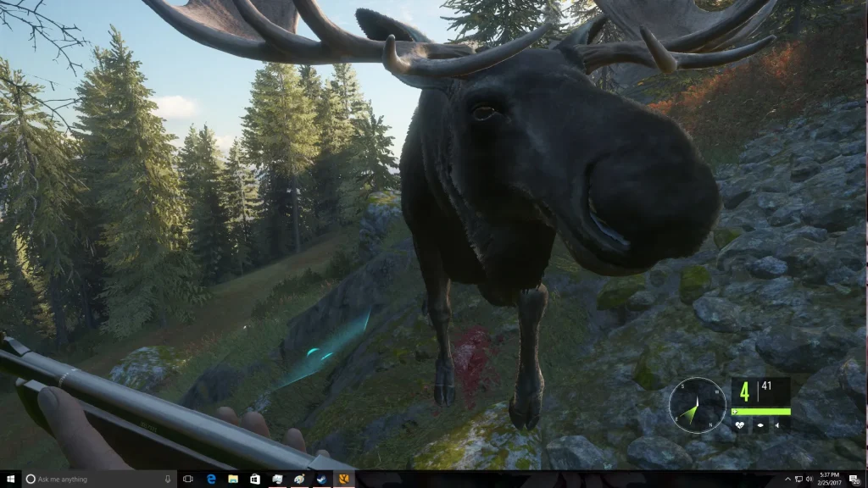Click the ammo count '4' in HUD
Image resolution: width=868 pixels, height=488 pixels.
744,391
